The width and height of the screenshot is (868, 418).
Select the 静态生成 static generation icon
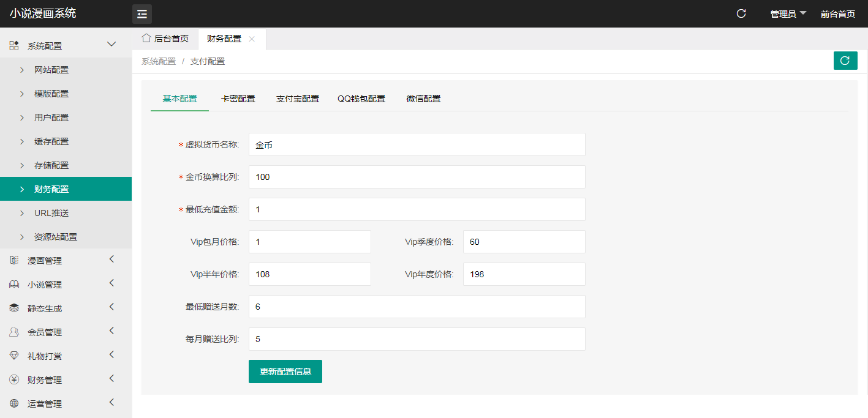click(x=14, y=308)
